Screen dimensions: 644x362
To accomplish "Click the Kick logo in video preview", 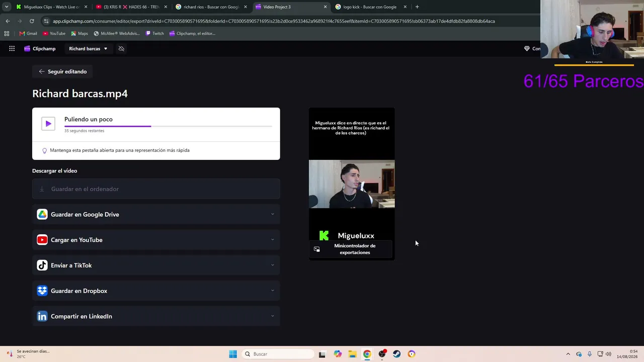I will pyautogui.click(x=324, y=236).
